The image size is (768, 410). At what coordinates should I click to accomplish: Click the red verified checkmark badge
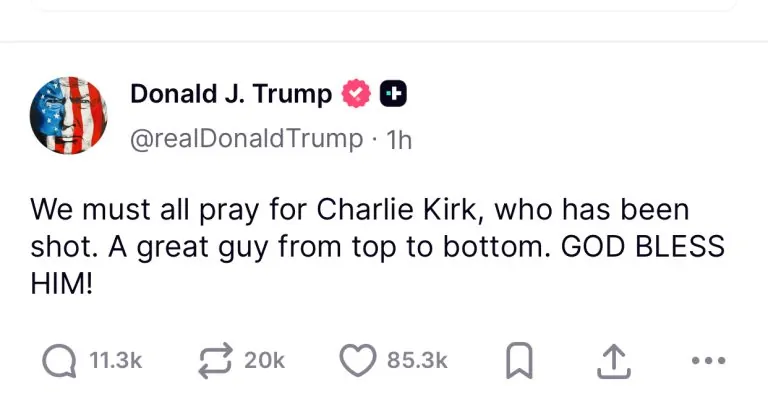pos(355,95)
